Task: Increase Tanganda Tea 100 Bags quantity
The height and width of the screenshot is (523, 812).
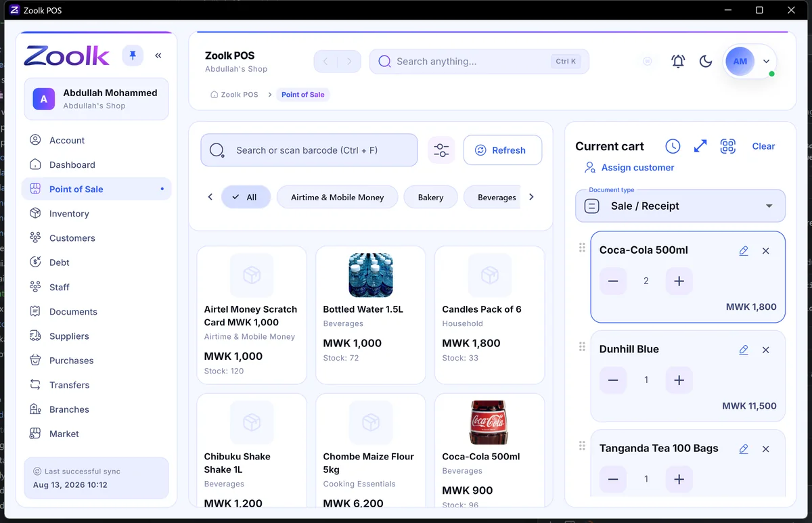Action: [x=679, y=479]
